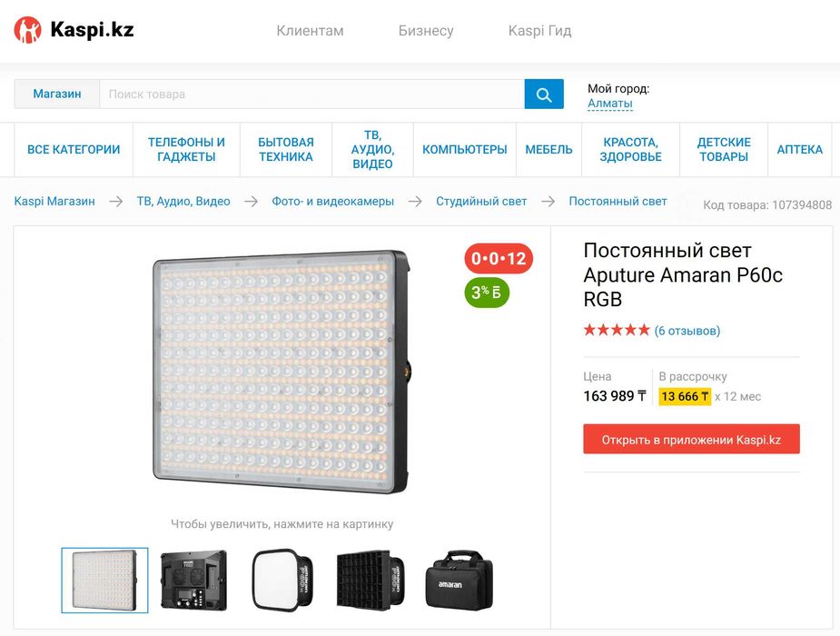Select the first LED panel thumbnail

(104, 580)
